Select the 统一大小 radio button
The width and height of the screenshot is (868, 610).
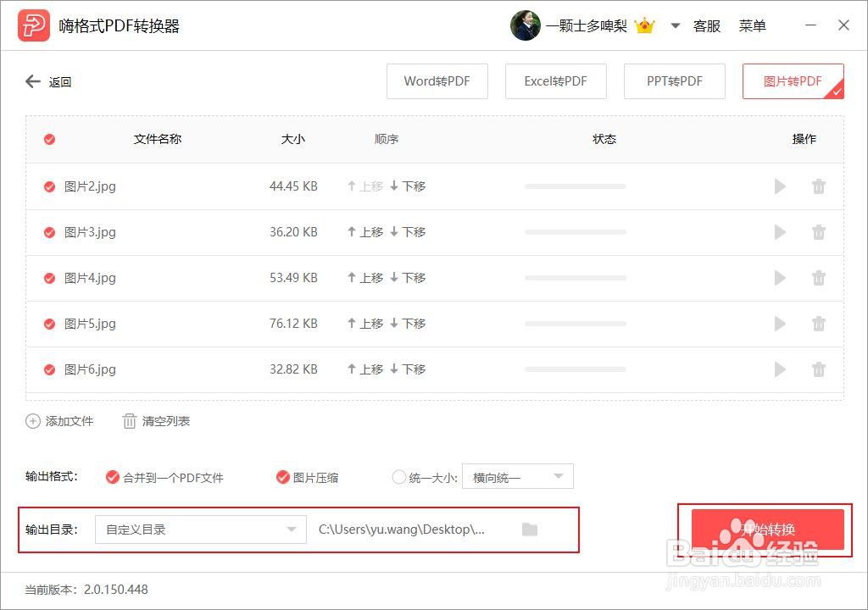398,477
